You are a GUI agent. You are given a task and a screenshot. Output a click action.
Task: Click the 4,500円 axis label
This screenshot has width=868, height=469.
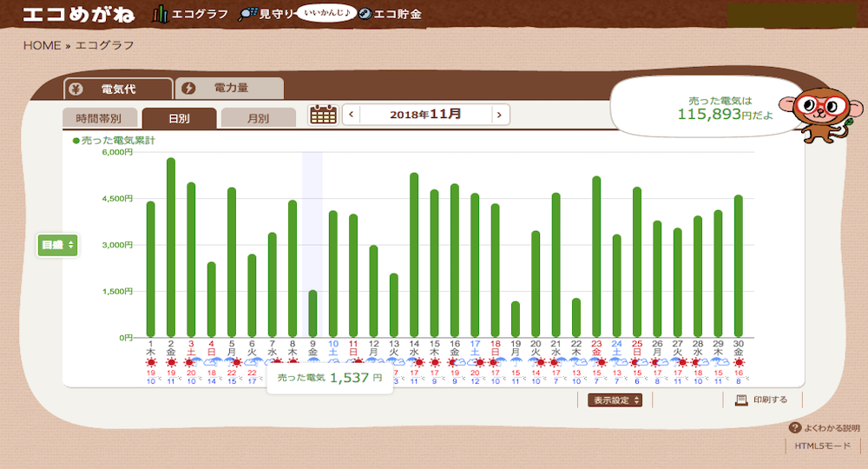(117, 198)
